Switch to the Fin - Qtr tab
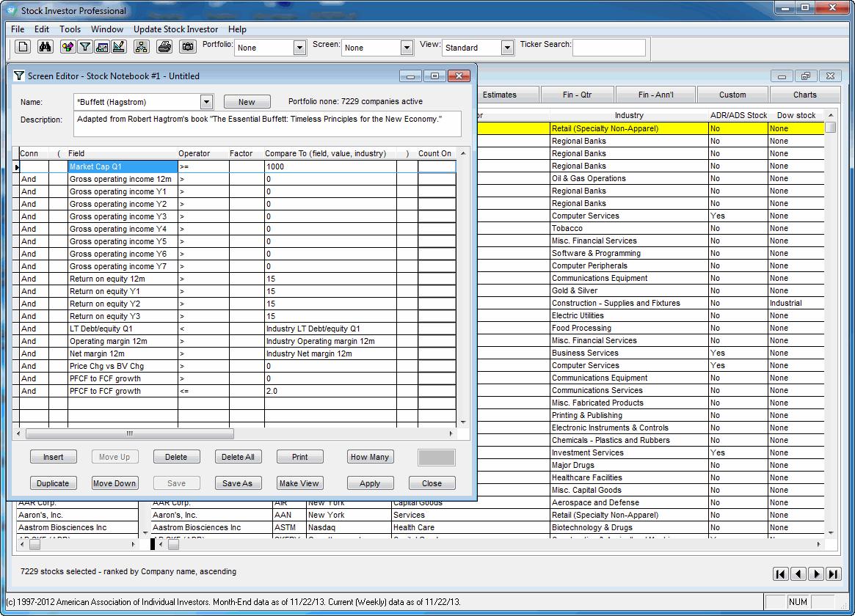Viewport: 855px width, 616px height. 577,94
